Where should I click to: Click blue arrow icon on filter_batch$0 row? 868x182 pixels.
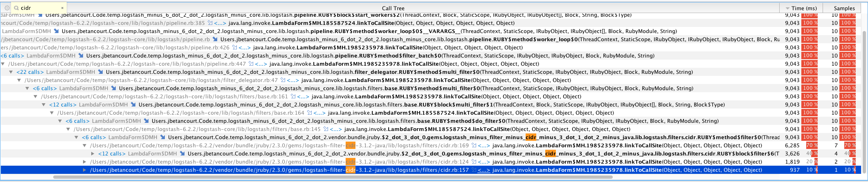[81, 56]
